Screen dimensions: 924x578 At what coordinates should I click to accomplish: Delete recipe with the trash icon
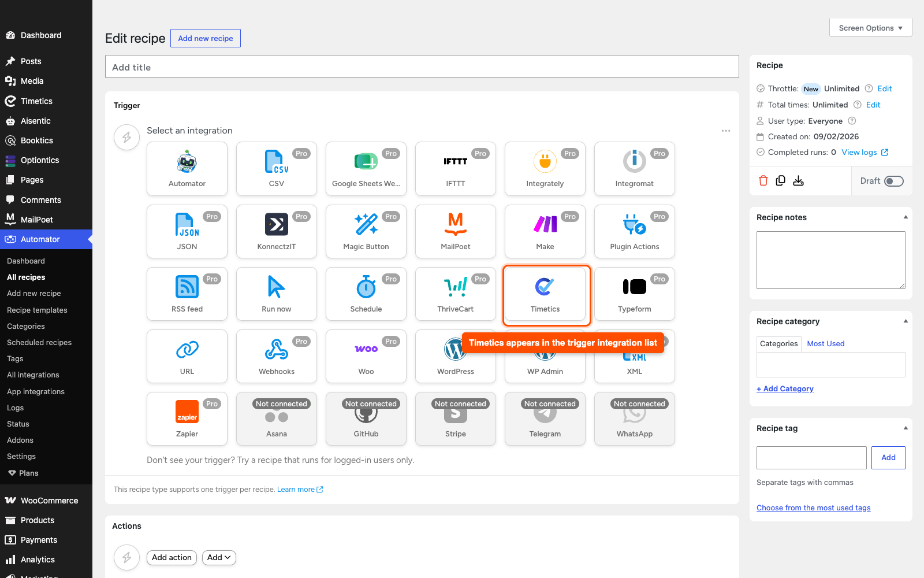(763, 181)
